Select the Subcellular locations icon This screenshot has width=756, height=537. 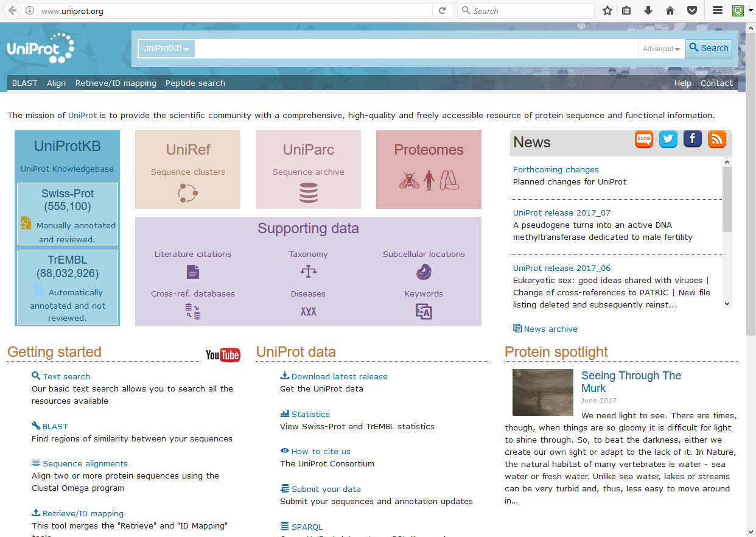pyautogui.click(x=424, y=272)
